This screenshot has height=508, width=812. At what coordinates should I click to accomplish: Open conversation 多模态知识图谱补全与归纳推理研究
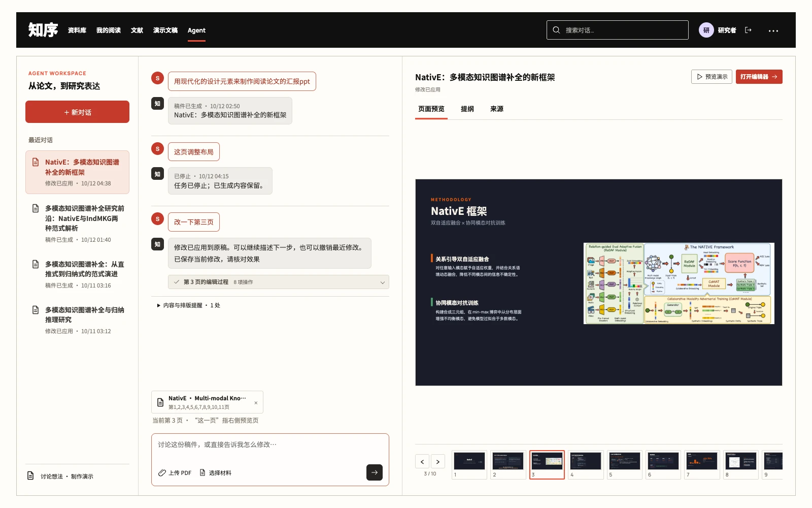(x=77, y=320)
